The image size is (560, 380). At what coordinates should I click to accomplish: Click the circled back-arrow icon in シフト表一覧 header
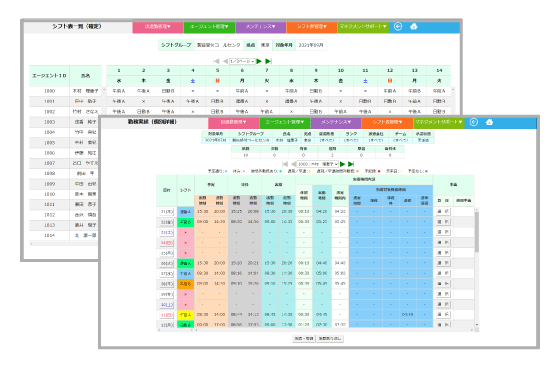point(398,26)
